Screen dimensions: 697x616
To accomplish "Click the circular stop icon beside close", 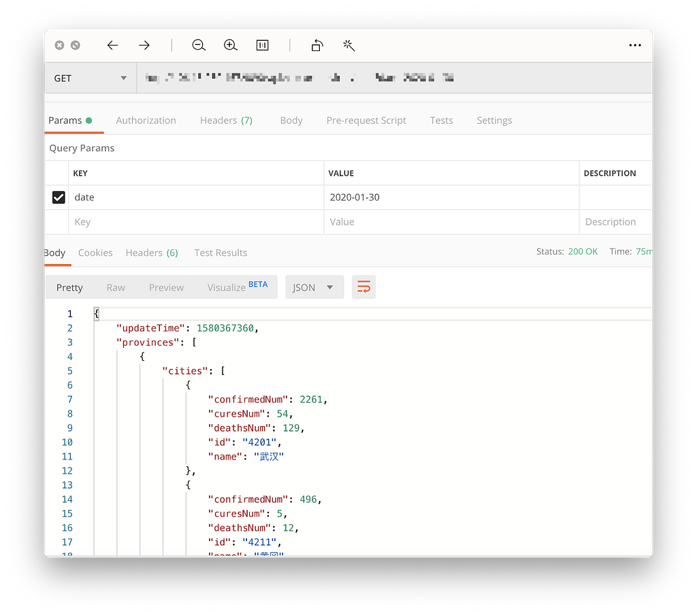I will coord(76,46).
